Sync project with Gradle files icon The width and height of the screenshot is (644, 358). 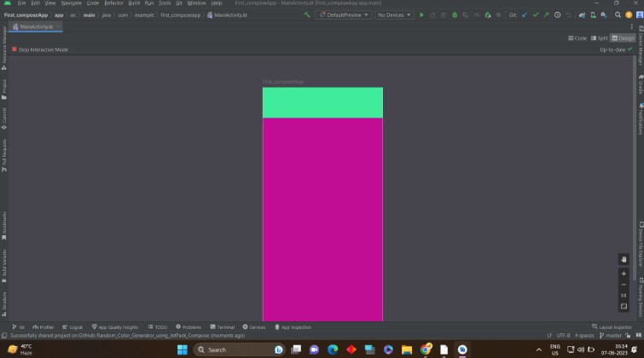coord(582,14)
